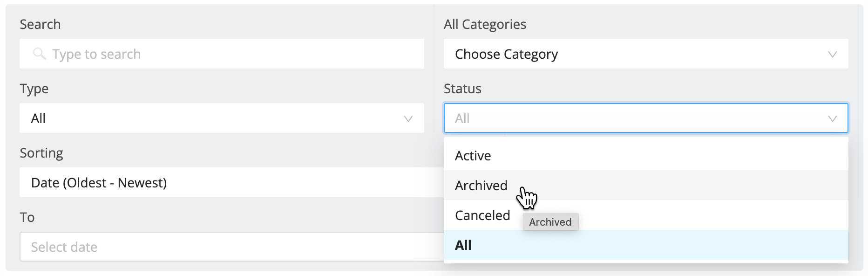
Task: Click the Search field label
Action: click(40, 24)
